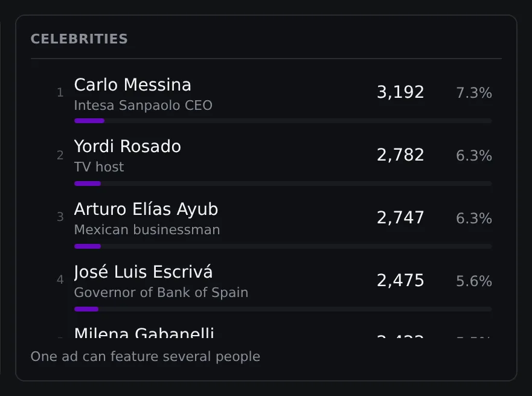Click Arturo Elías Ayub's progress bar
Image resolution: width=532 pixels, height=396 pixels.
click(283, 246)
